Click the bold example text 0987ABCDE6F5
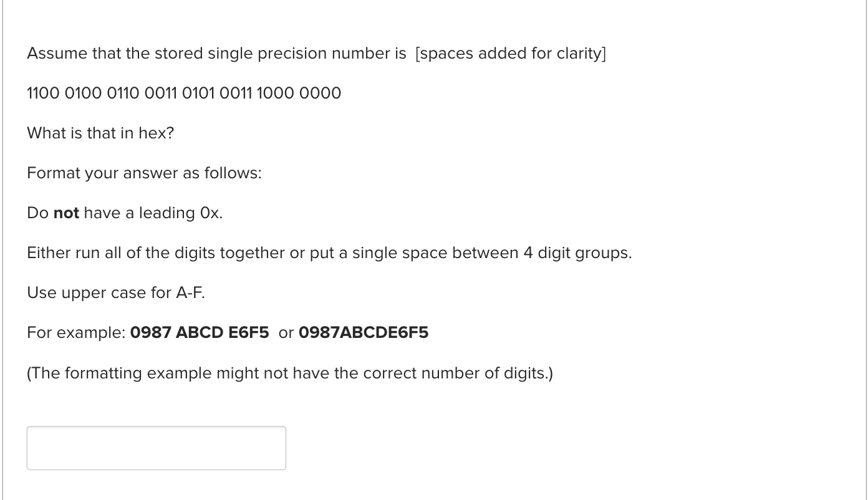The width and height of the screenshot is (868, 500). click(363, 332)
